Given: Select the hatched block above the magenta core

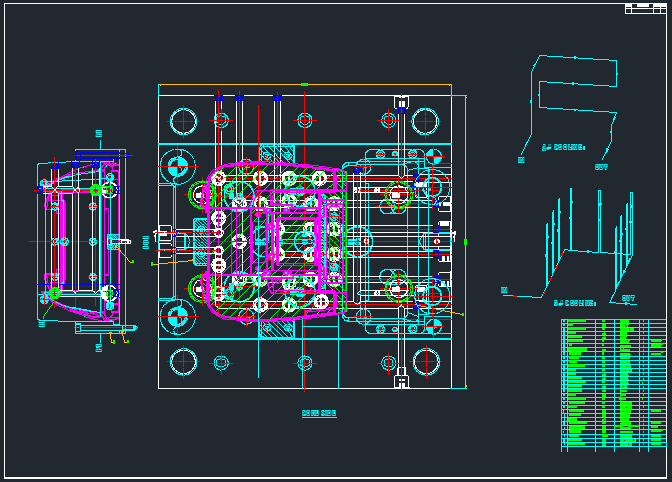Looking at the screenshot, I should coord(276,154).
